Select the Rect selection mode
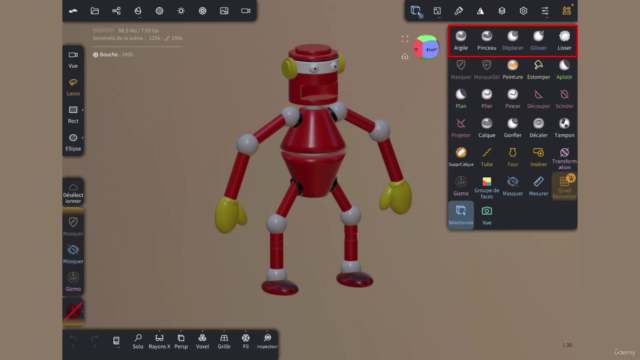Viewport: 640px width, 360px height. pos(73,115)
